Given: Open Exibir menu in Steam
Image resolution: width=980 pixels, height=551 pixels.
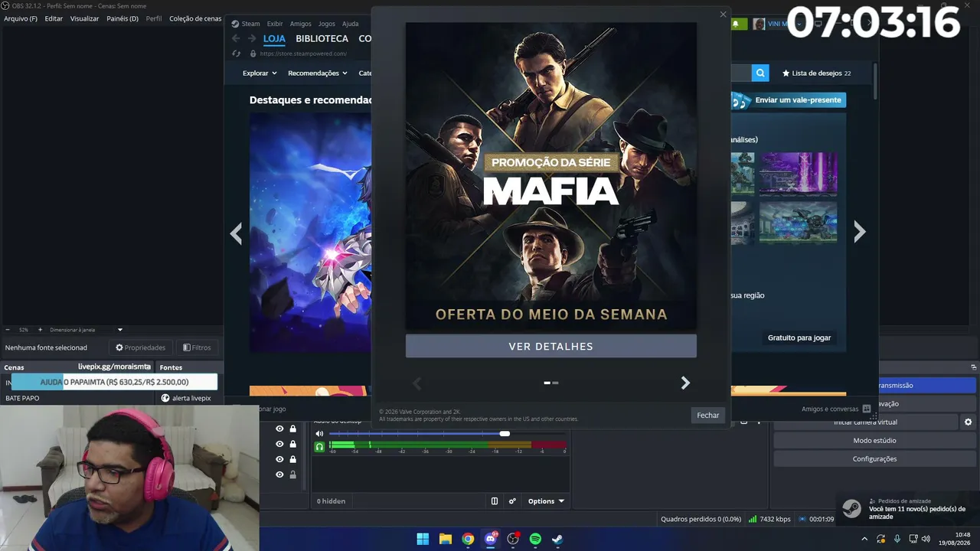Looking at the screenshot, I should 275,24.
